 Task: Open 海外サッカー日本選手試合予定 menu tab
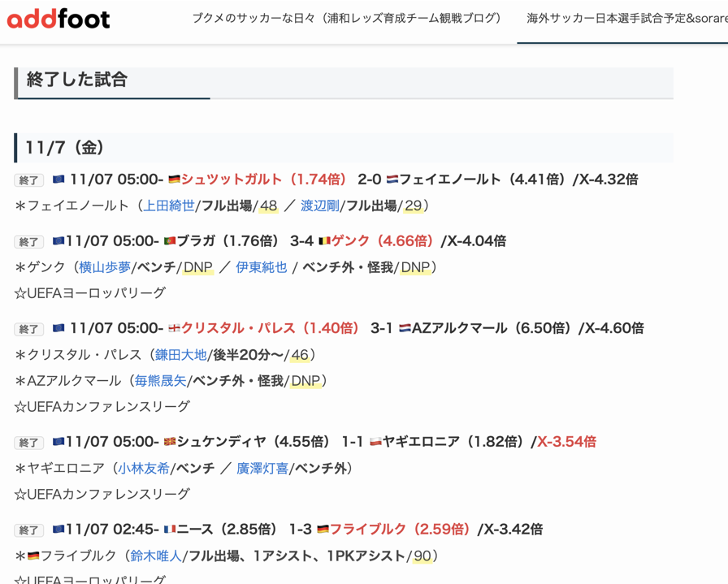[x=626, y=18]
